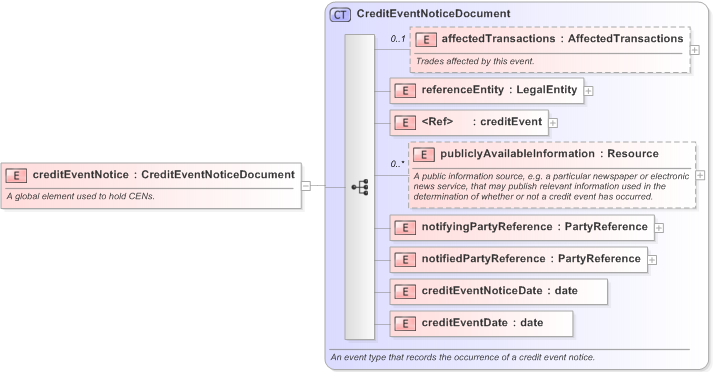This screenshot has height=372, width=713.
Task: Click the E icon beside <Ref> creditEvent
Action: click(405, 122)
